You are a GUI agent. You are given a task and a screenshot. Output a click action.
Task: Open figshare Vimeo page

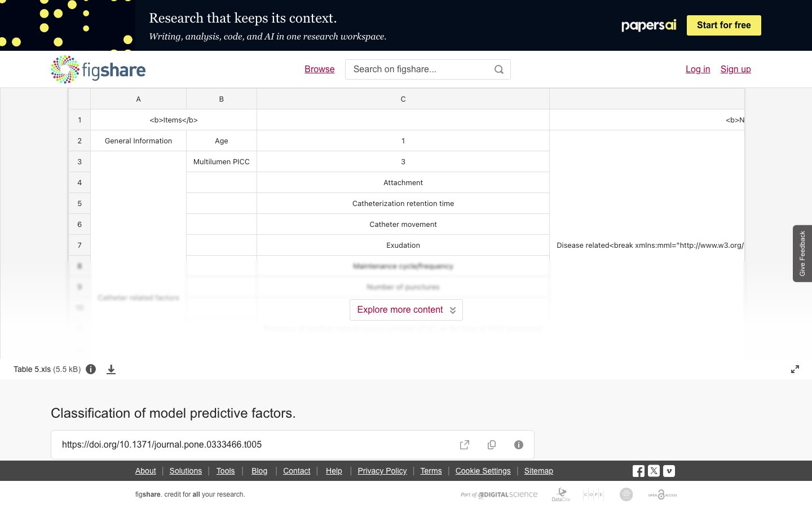click(x=669, y=471)
